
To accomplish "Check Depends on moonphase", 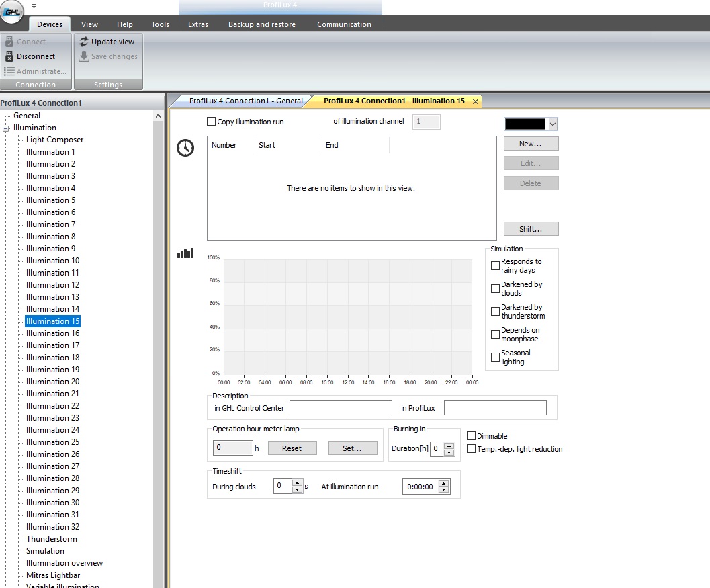I will (x=495, y=334).
